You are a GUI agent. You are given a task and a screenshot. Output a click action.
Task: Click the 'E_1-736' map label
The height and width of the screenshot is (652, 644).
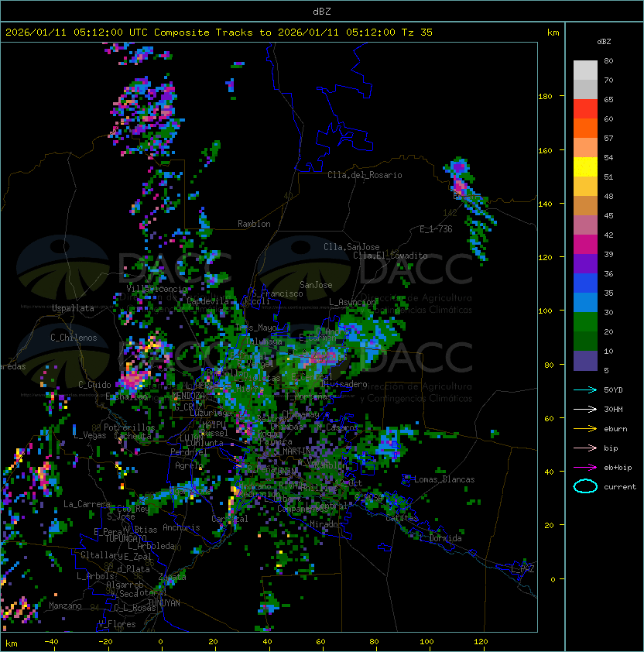pyautogui.click(x=436, y=229)
